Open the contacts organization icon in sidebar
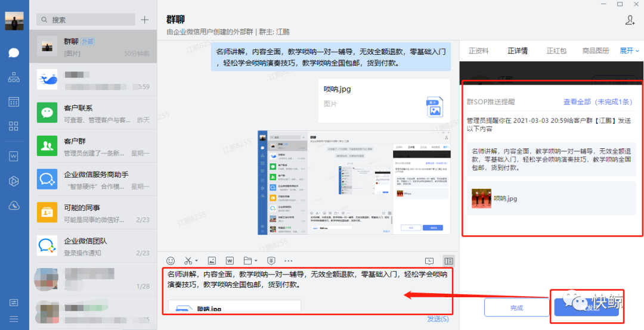Viewport: 644px width, 330px height. [x=14, y=77]
